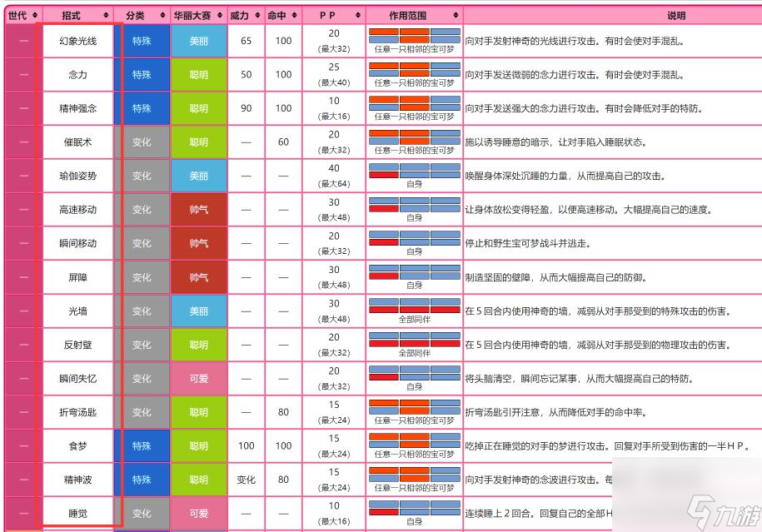Open the 念力 move link
The image size is (762, 532).
[77, 75]
